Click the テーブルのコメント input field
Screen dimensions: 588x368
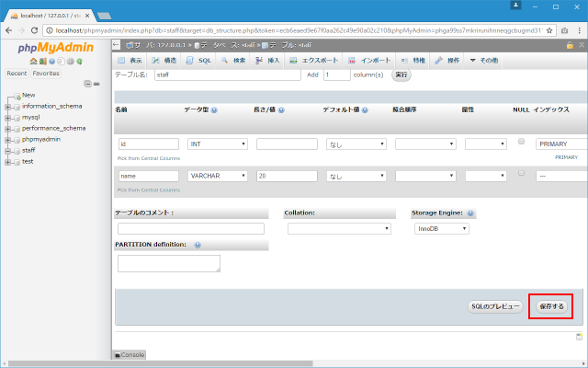[190, 228]
